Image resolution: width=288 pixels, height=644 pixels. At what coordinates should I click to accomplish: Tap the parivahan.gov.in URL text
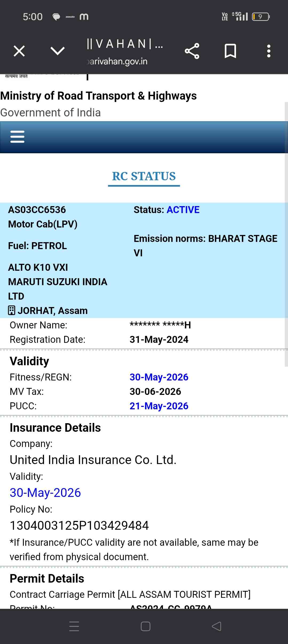point(118,62)
